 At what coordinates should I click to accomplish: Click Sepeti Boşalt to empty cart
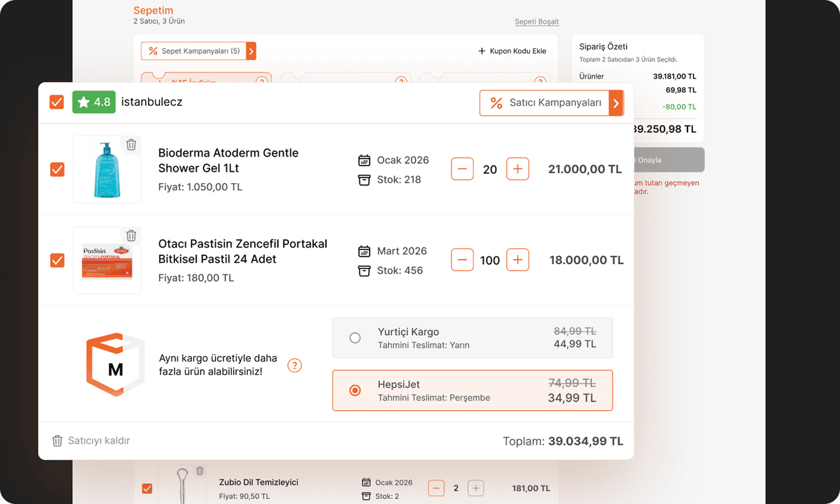click(536, 22)
